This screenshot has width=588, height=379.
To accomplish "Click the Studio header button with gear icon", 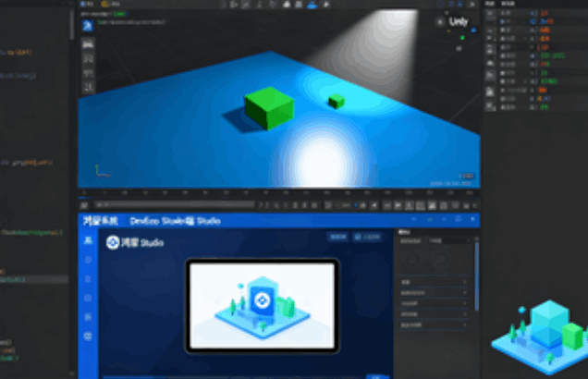I will pos(368,237).
